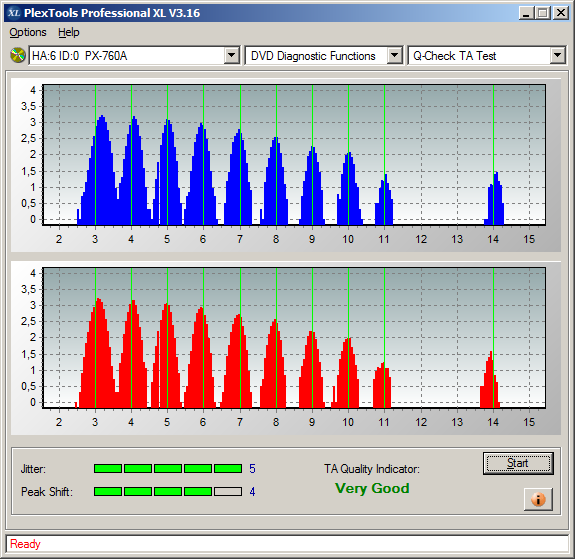The width and height of the screenshot is (575, 559).
Task: Click the TA Quality Indicator label
Action: coord(372,469)
